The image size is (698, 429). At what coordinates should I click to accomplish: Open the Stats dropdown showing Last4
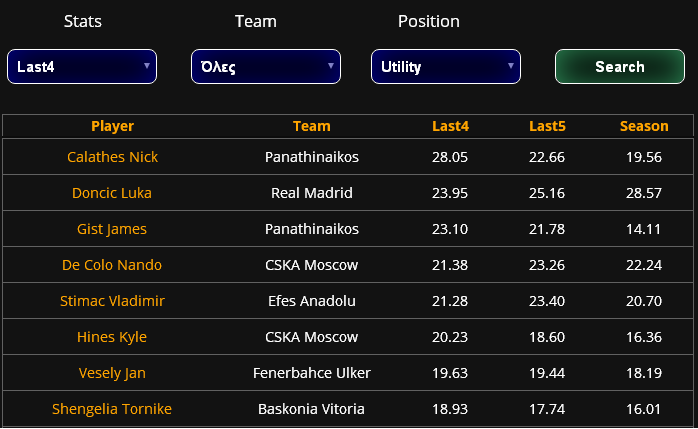(x=82, y=67)
